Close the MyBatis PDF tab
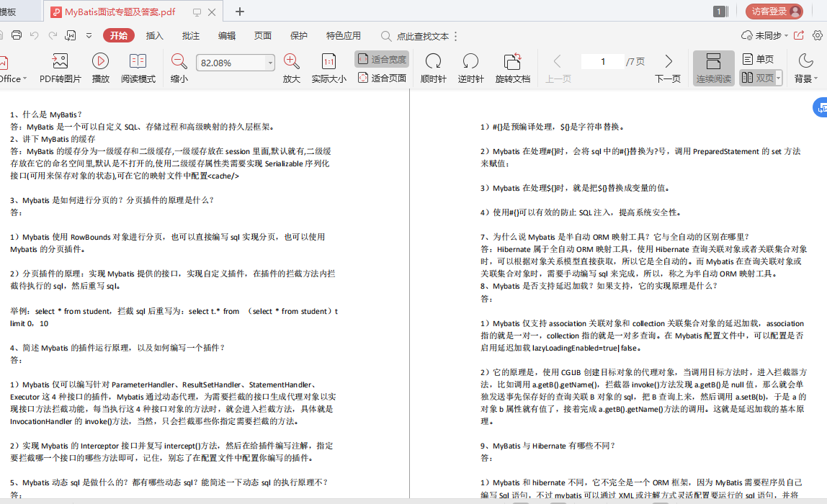Screen dimensions: 827x504 tap(212, 12)
